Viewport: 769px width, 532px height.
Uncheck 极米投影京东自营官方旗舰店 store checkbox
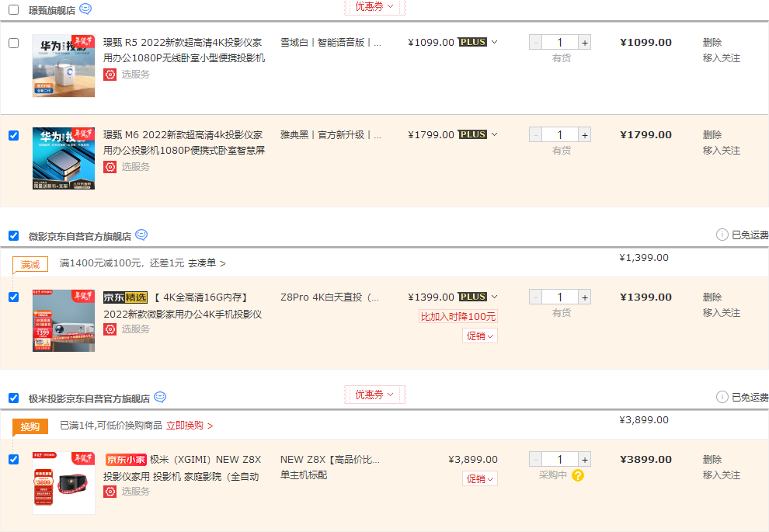[x=14, y=398]
